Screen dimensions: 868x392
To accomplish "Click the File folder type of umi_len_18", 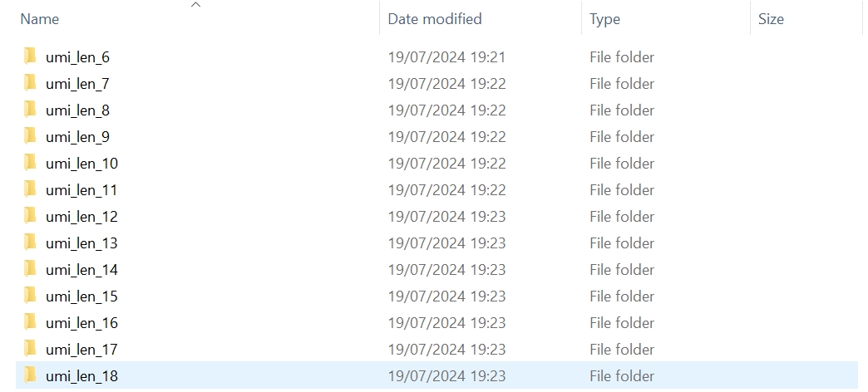I will (622, 376).
